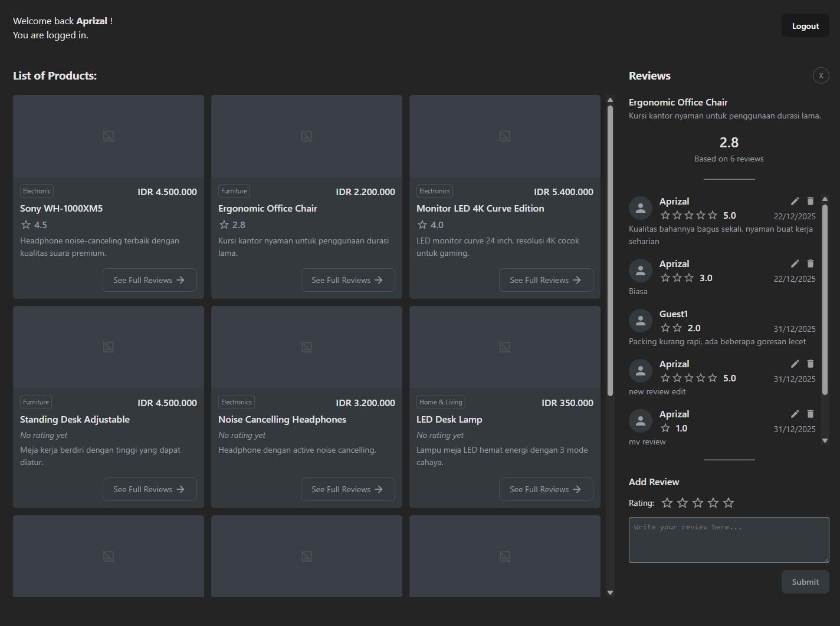Click the Ergonomic Office Chair placeholder image

pos(307,136)
